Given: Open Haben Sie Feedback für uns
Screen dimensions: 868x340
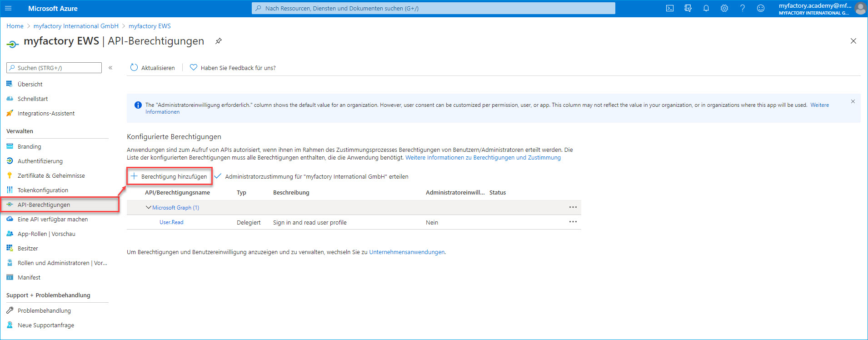Looking at the screenshot, I should coord(233,68).
